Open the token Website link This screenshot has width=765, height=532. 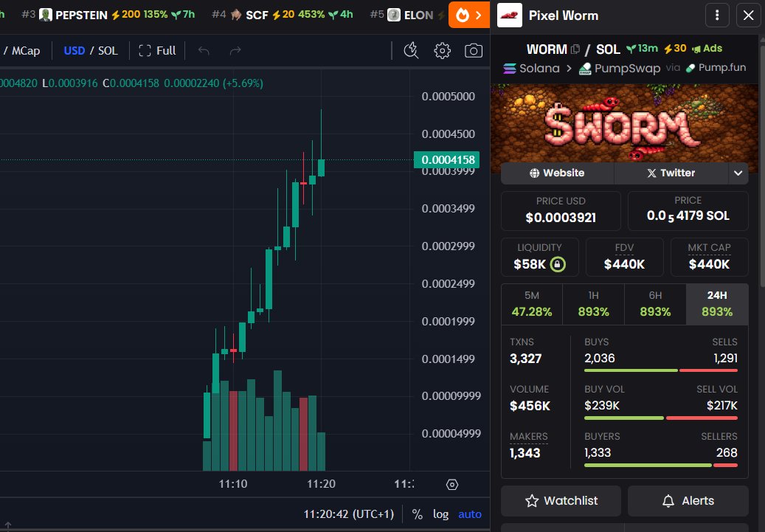point(557,173)
